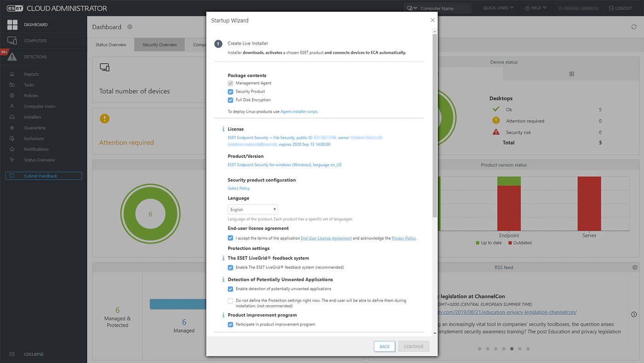Click the Quarantine icon in sidebar
This screenshot has width=644, height=363.
click(12, 128)
